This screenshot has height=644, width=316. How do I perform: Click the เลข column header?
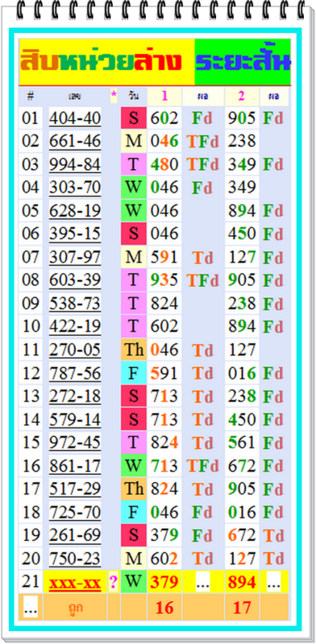pos(75,97)
